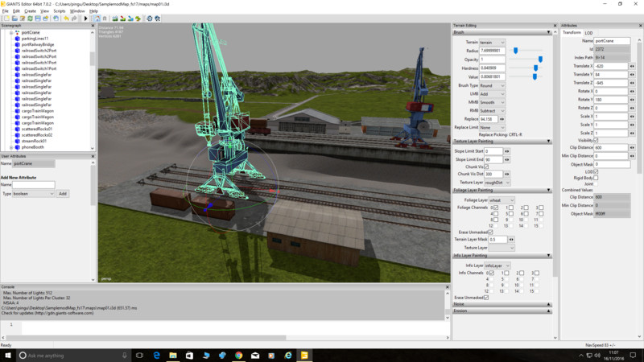Open the Terrain dropdown
The image size is (644, 362).
[492, 43]
